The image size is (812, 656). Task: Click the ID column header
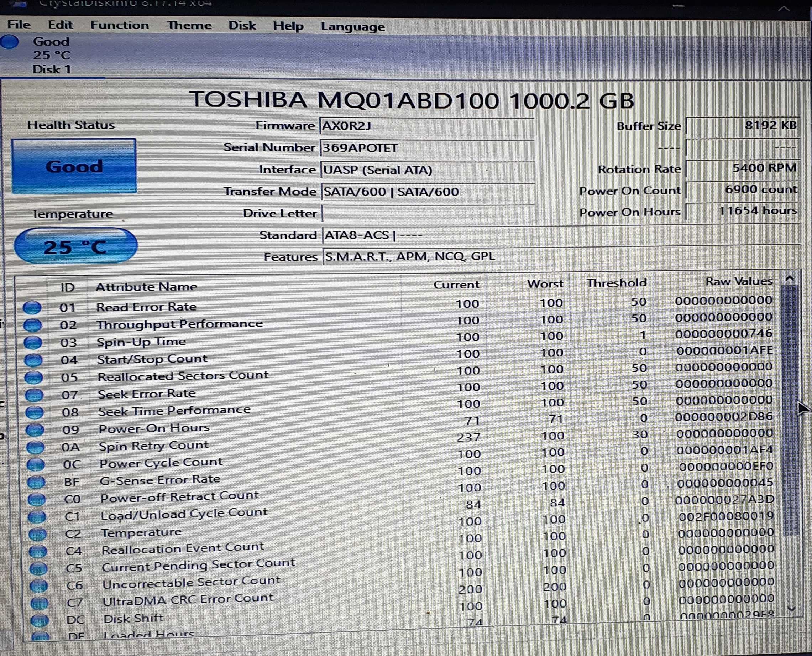(x=67, y=287)
